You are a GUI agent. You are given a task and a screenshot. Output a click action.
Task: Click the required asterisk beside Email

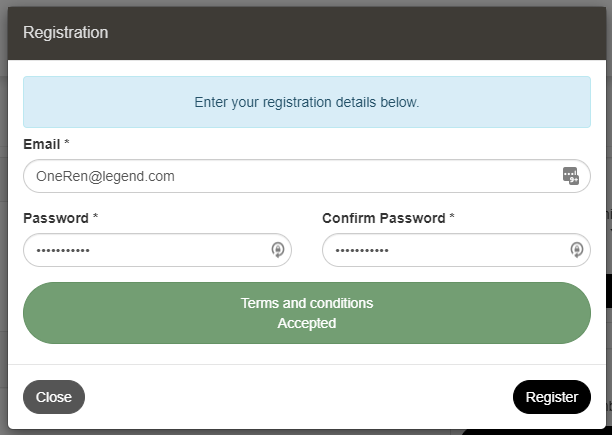pos(66,144)
